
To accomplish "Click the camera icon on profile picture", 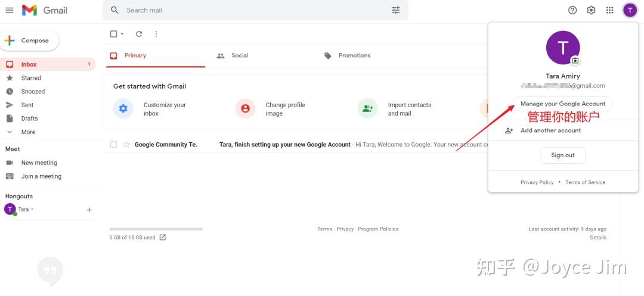I will (x=575, y=61).
